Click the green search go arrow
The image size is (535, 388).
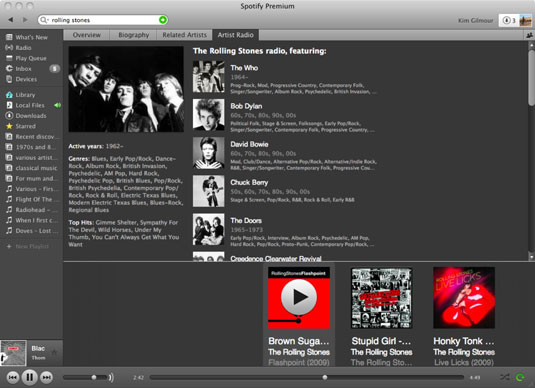[163, 20]
